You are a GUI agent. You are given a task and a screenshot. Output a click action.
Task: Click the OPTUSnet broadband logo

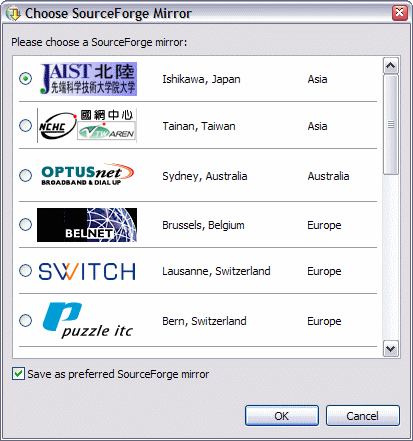point(87,174)
